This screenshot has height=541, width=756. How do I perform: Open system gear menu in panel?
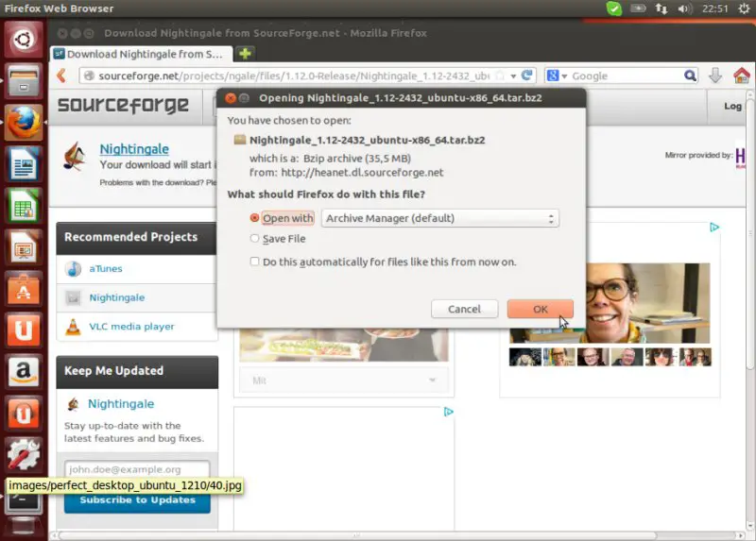(x=744, y=8)
